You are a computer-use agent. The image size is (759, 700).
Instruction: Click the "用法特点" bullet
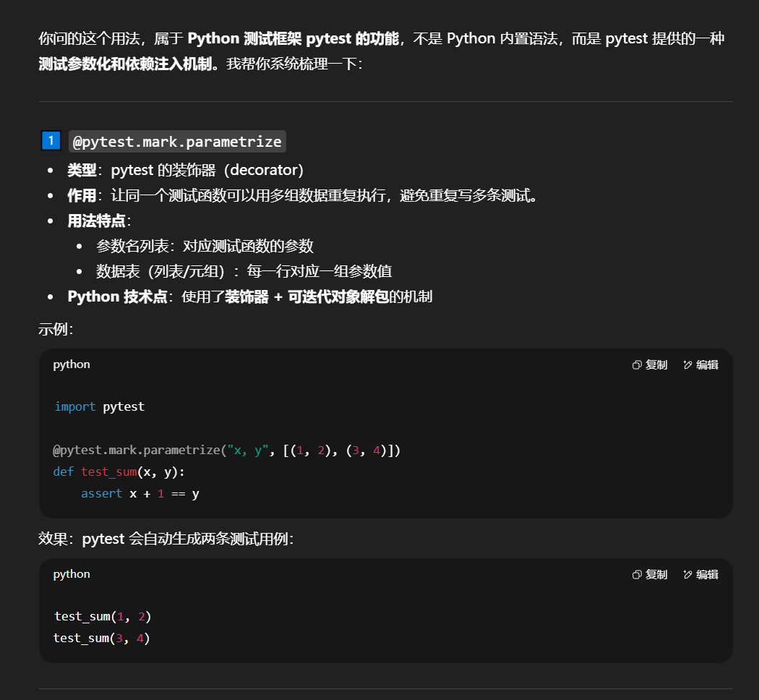pyautogui.click(x=99, y=221)
